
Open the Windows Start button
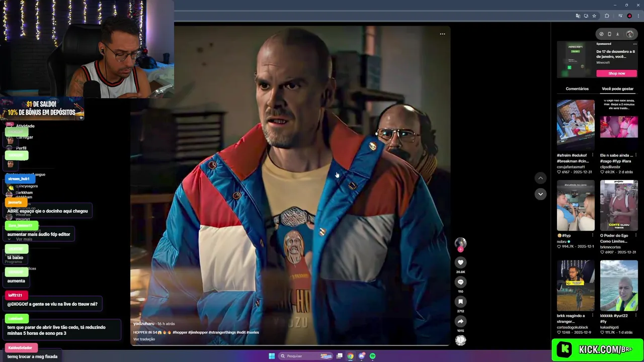[x=272, y=356]
